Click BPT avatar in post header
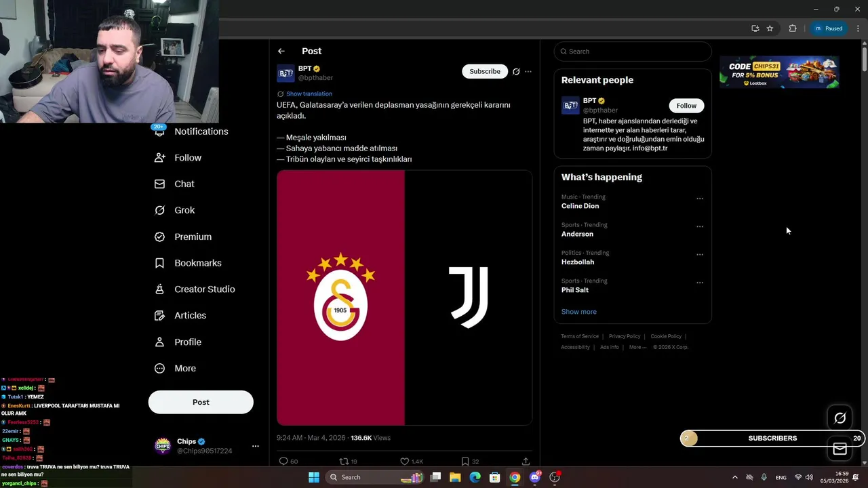 tap(285, 73)
